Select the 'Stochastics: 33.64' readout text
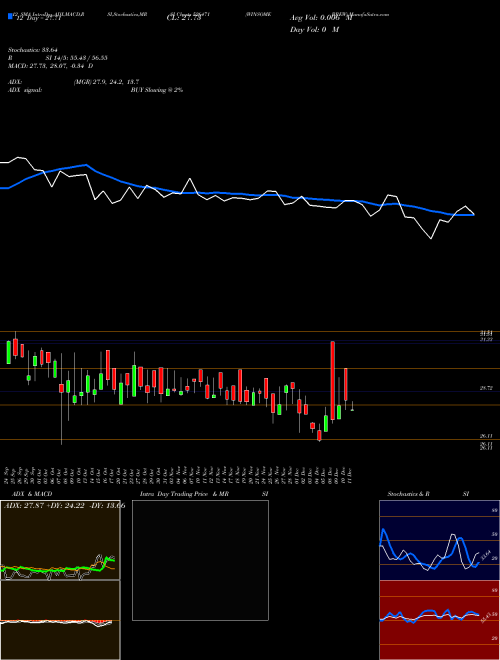This screenshot has height=660, width=500. point(32,50)
